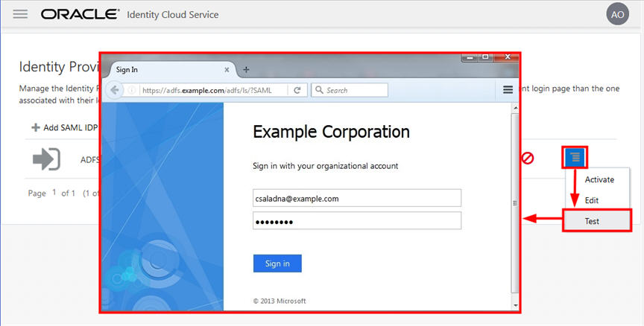Click the Example Corporation heading
644x326 pixels.
point(331,132)
